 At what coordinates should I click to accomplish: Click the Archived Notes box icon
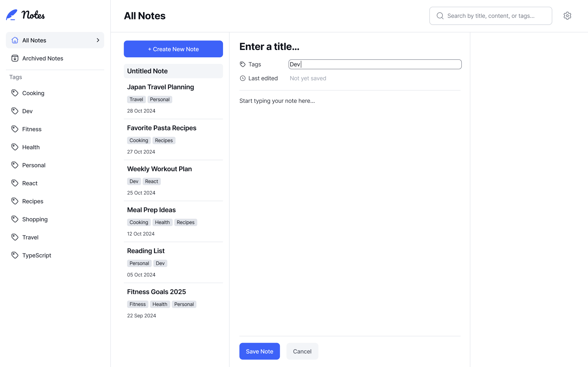[x=15, y=58]
